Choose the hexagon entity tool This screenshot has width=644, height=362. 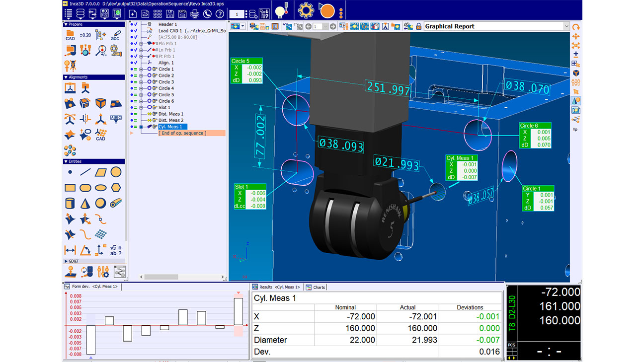point(116,187)
